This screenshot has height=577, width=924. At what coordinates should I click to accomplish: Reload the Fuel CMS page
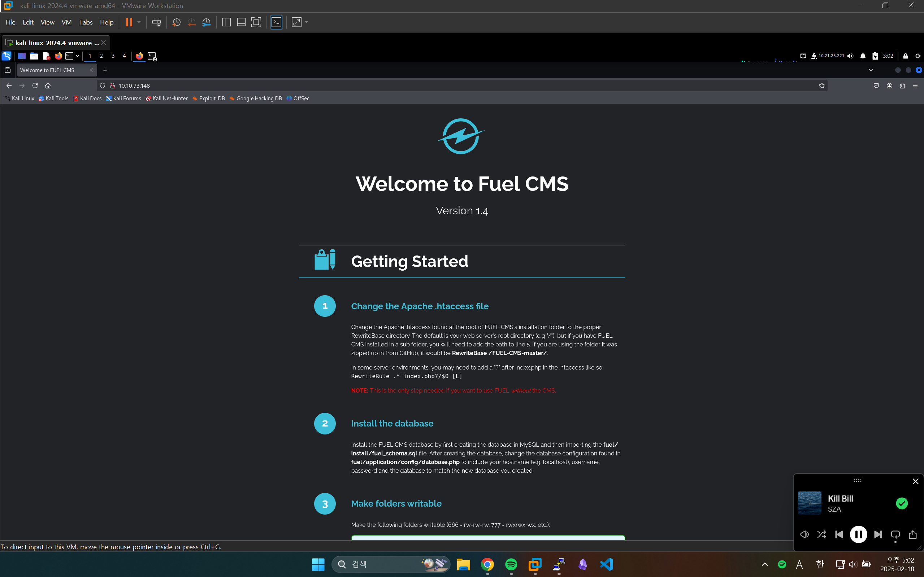[35, 86]
